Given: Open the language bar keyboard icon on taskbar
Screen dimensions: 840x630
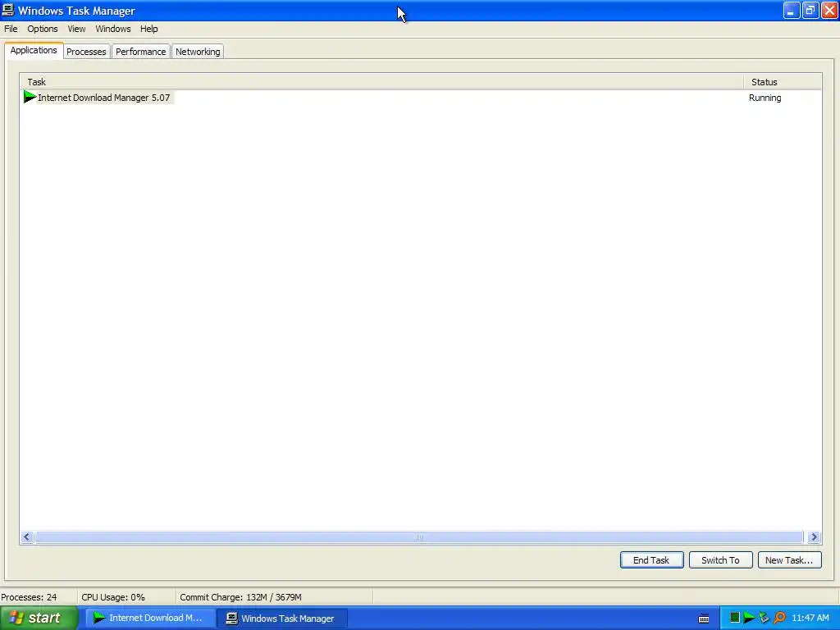Looking at the screenshot, I should (704, 619).
